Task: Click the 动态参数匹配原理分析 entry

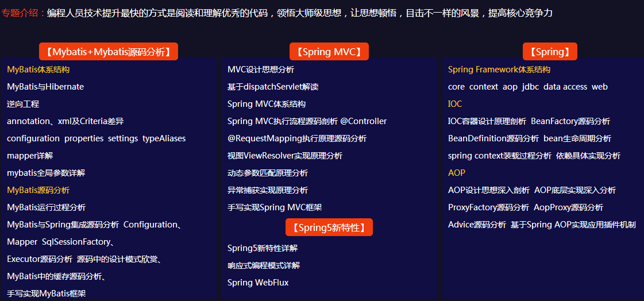Action: click(x=268, y=173)
